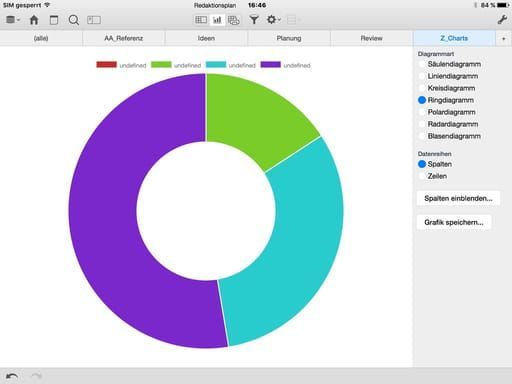Image resolution: width=512 pixels, height=384 pixels.
Task: Click the Grafik speichern button
Action: coord(454,222)
